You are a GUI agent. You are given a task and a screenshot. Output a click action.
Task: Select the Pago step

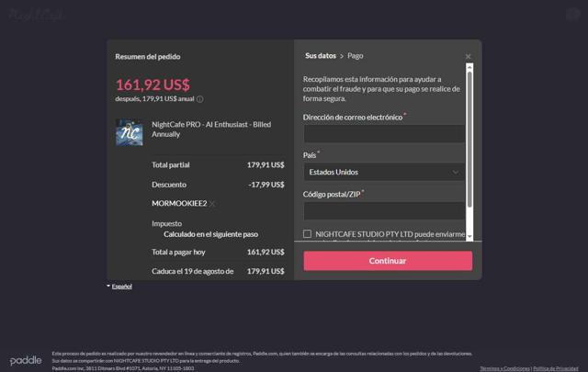tap(356, 56)
